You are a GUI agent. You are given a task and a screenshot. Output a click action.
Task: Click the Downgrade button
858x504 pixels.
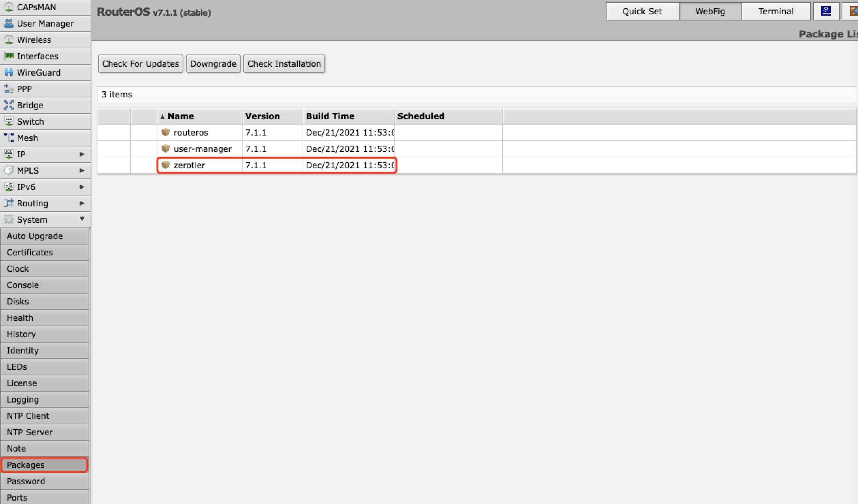(213, 63)
